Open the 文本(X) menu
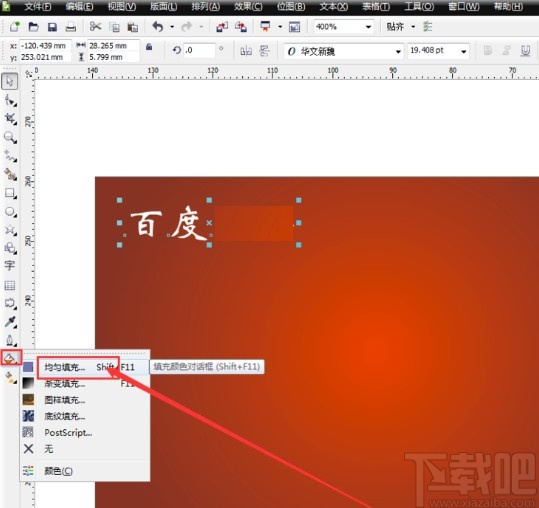Viewport: 539px width, 508px height. pos(334,7)
